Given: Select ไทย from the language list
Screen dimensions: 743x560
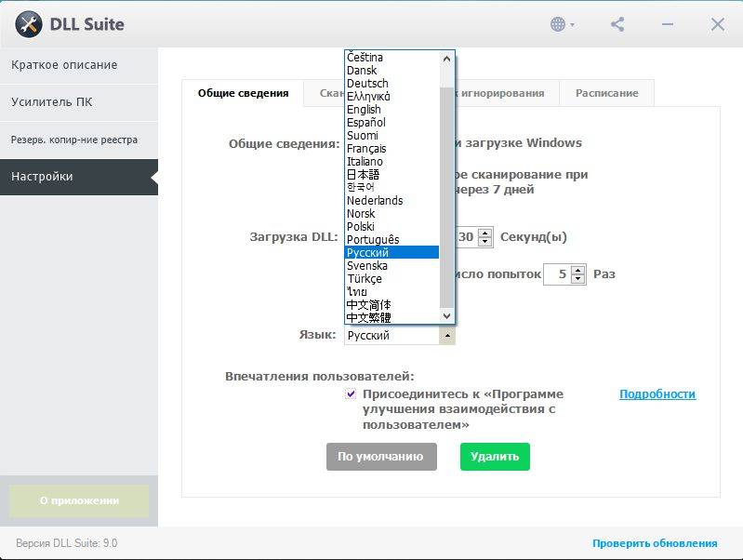Looking at the screenshot, I should (391, 291).
